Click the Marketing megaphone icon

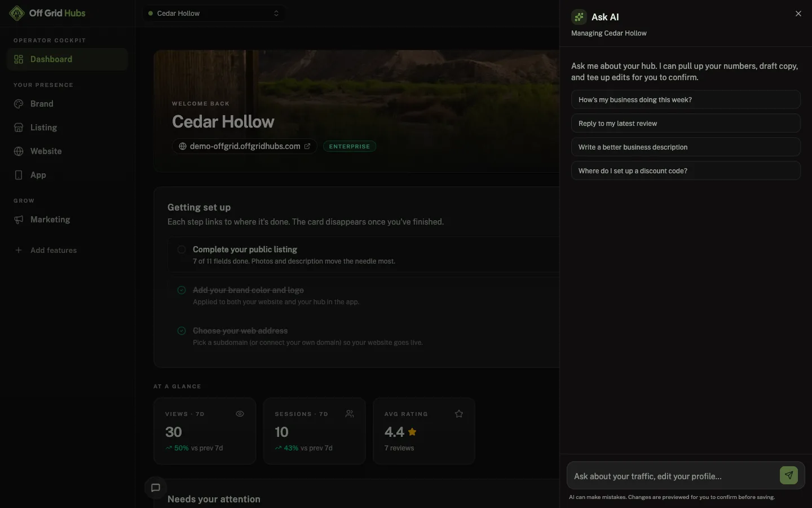[x=19, y=220]
